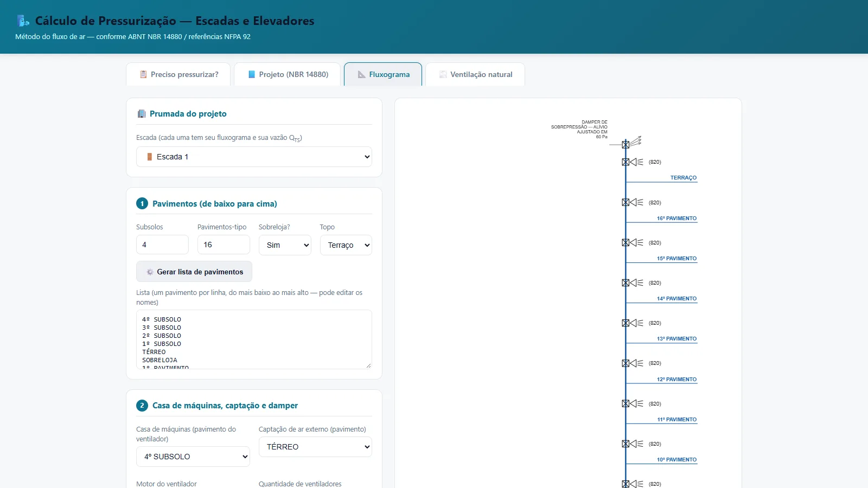Click the 10º PAVIMENTO label in the diagram

coord(677,460)
